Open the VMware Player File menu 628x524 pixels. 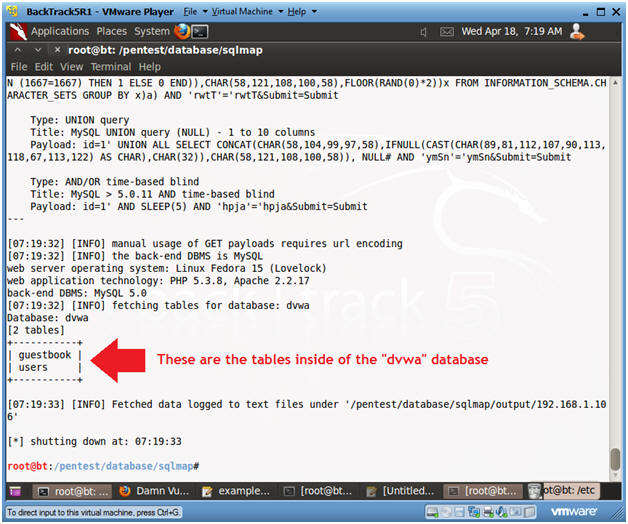click(x=195, y=12)
